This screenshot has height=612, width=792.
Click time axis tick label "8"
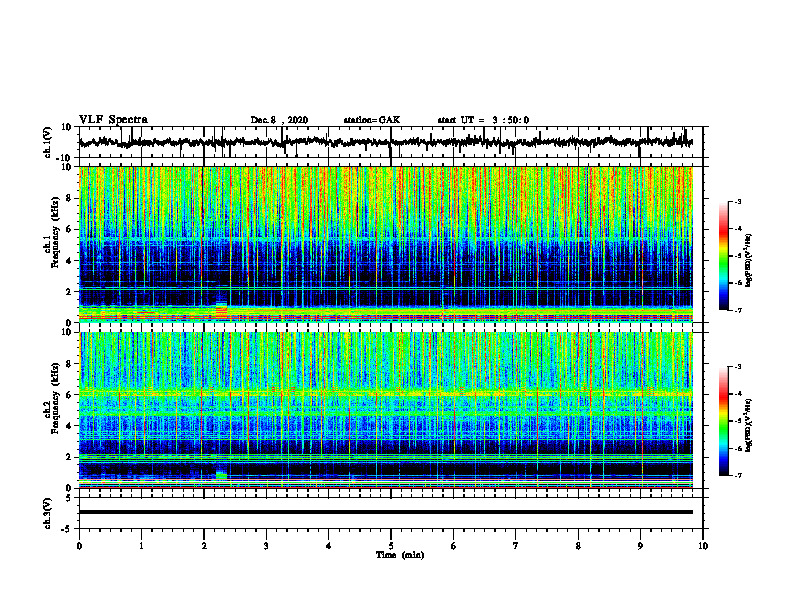coord(578,546)
